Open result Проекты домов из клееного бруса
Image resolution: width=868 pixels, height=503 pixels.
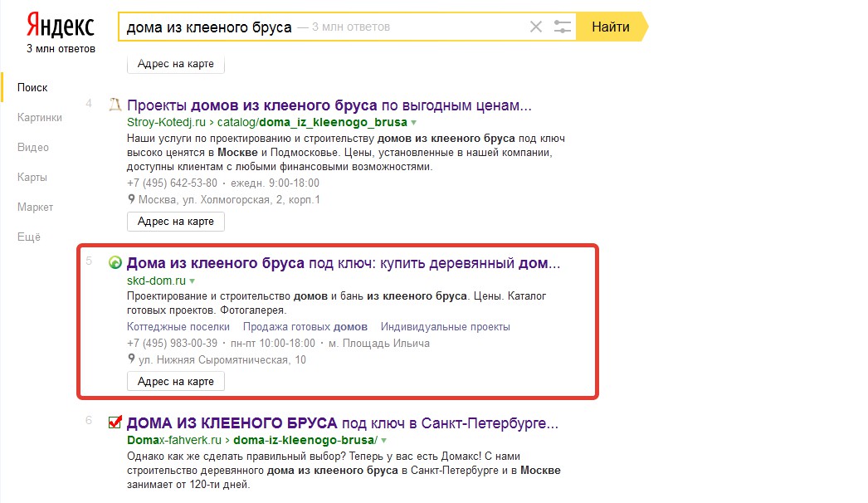pos(329,105)
